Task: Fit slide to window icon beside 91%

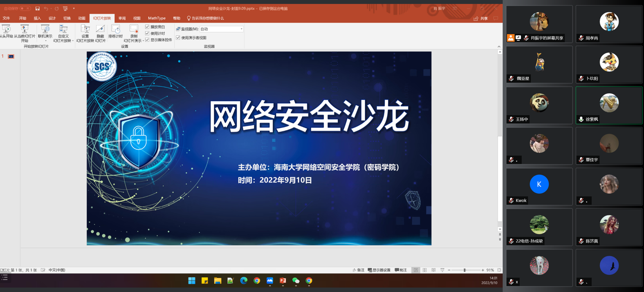Action: 499,270
